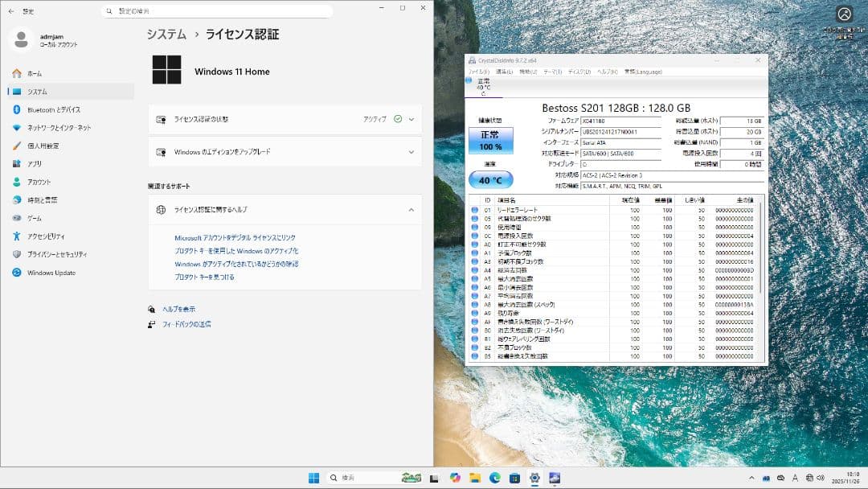868x489 pixels.
Task: Click the 正常 100% health status indicator
Action: 490,138
